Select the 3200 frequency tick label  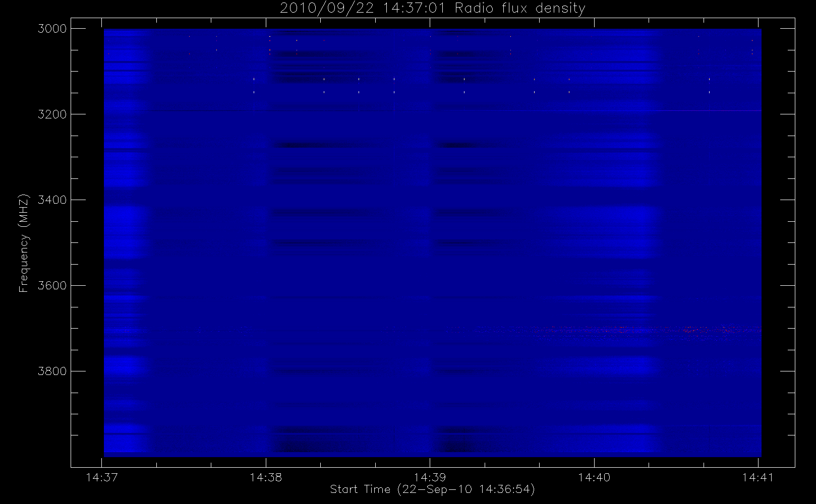tap(52, 114)
